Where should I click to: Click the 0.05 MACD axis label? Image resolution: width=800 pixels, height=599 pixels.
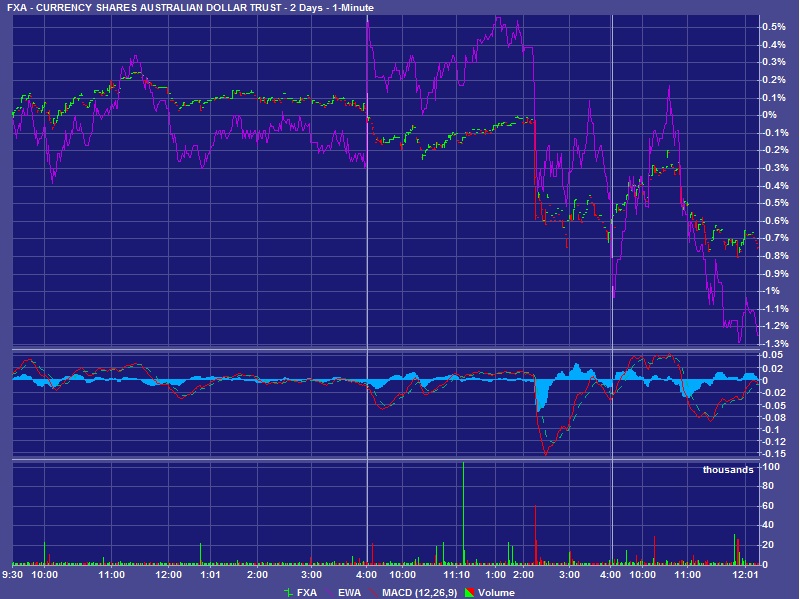pyautogui.click(x=772, y=355)
